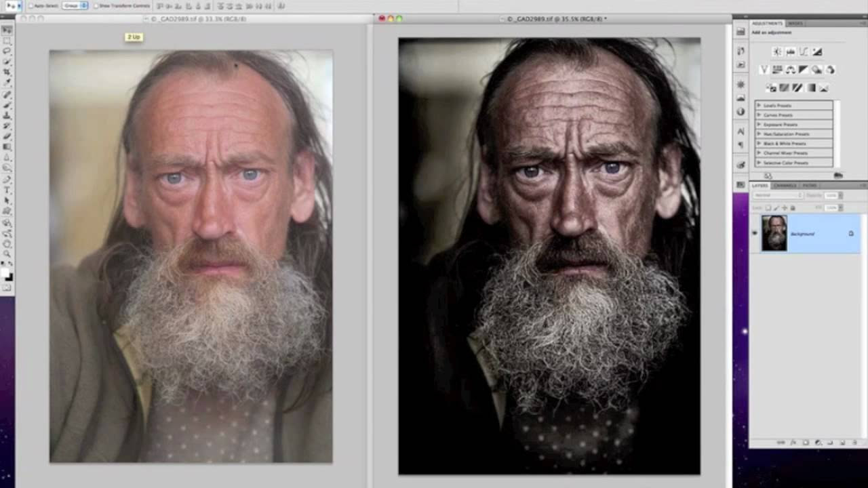Screen dimensions: 868x488
Task: Add a Color Balance adjustment
Action: 791,69
